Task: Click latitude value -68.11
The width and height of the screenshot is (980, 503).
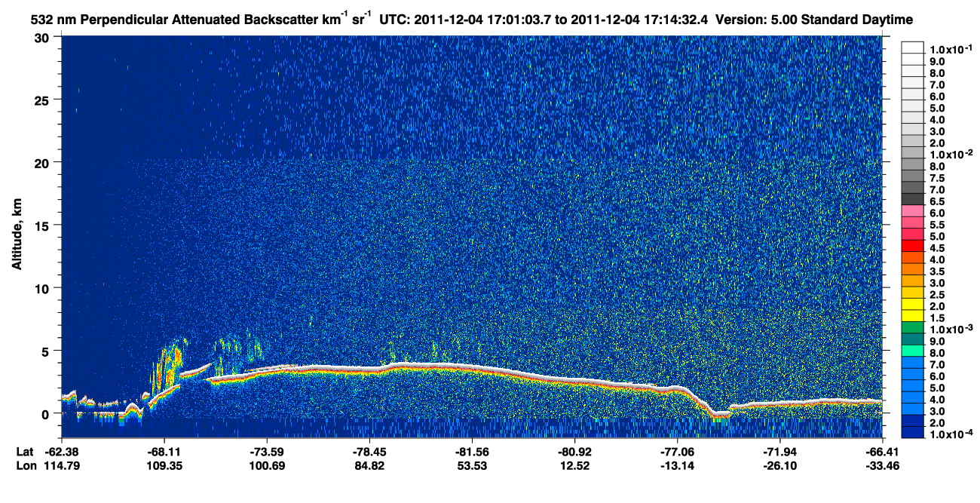Action: point(164,451)
